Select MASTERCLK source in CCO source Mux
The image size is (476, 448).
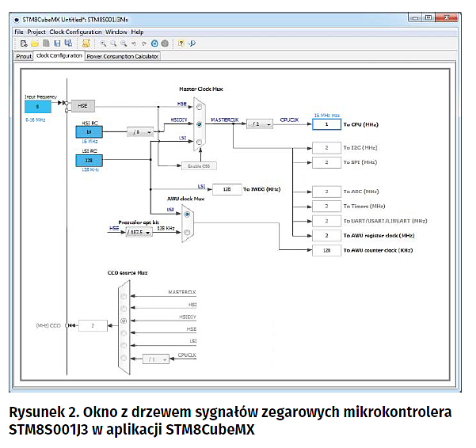pos(123,295)
